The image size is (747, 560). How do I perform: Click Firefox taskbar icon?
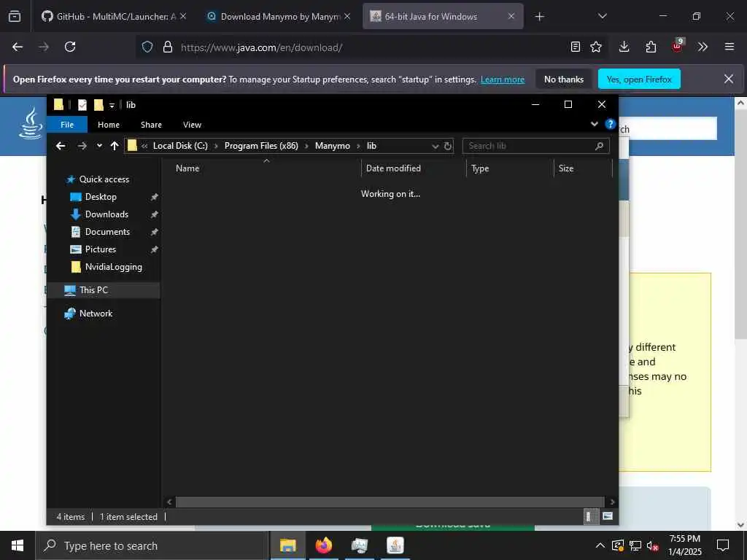tap(323, 545)
